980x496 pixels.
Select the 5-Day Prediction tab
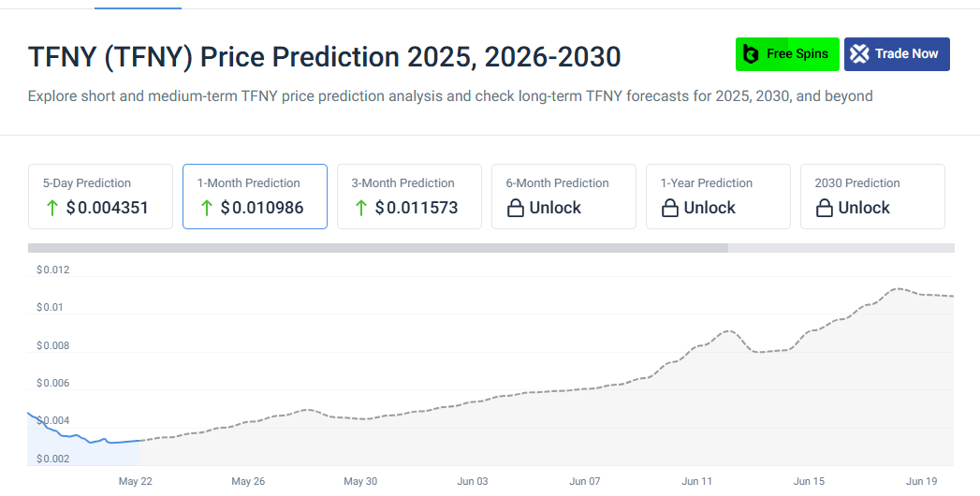(100, 197)
